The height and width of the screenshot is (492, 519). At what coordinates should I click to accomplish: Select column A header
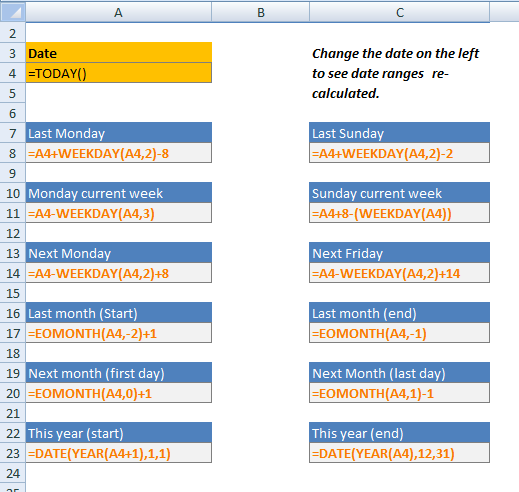pyautogui.click(x=118, y=13)
